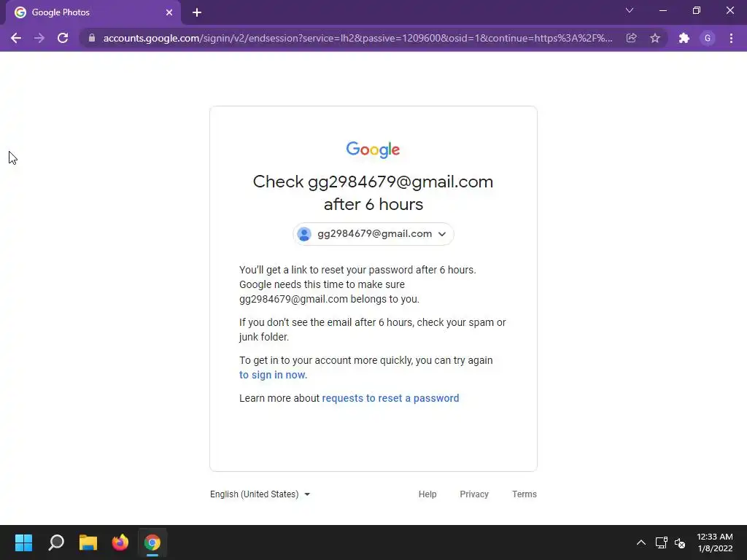747x560 pixels.
Task: Show hidden system tray icons
Action: 641,542
